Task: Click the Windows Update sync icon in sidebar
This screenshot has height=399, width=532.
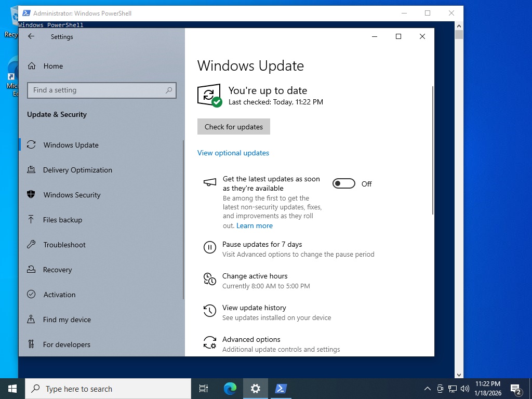Action: tap(31, 145)
